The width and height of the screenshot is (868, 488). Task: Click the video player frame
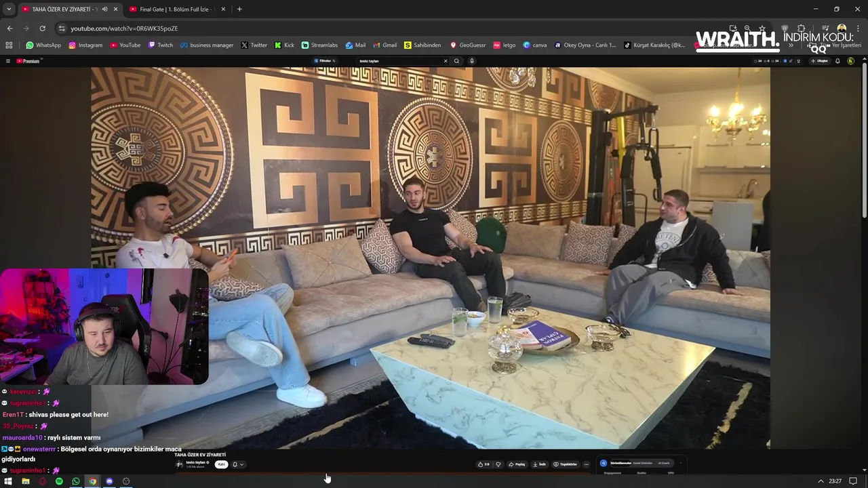pos(431,258)
